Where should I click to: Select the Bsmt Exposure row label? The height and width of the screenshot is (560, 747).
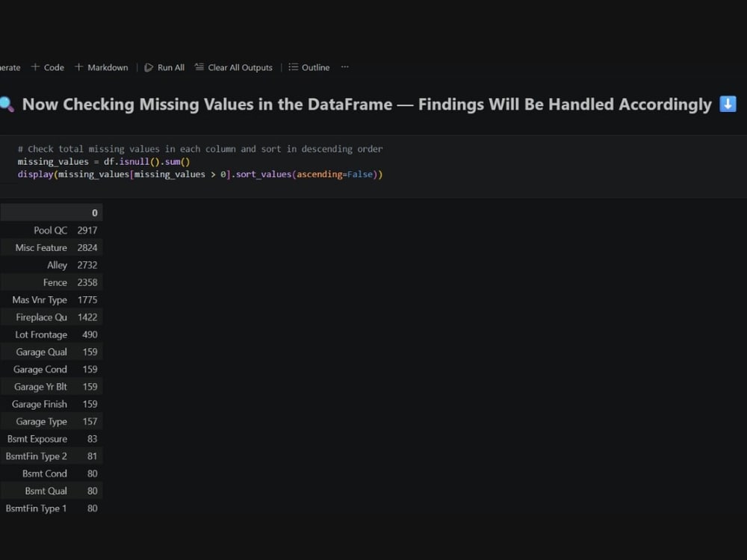coord(37,439)
